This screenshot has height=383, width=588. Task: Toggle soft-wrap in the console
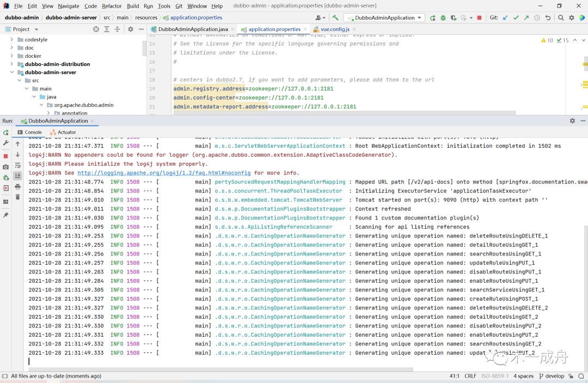pyautogui.click(x=17, y=166)
